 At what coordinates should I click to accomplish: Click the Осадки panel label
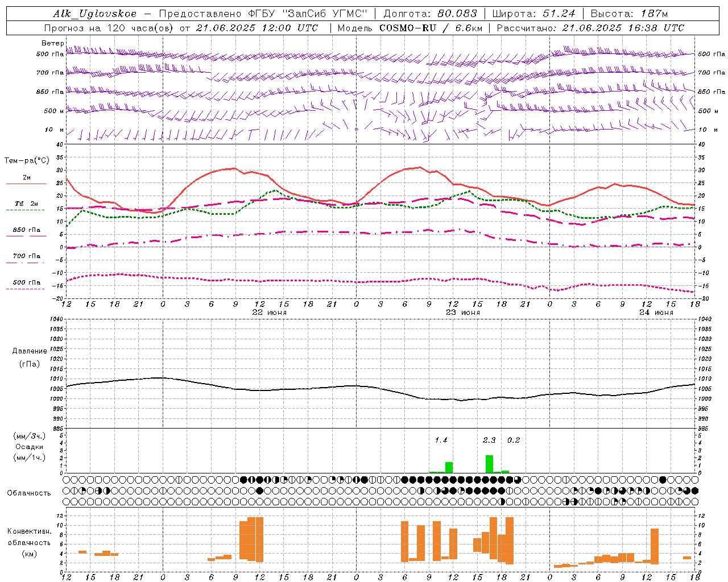click(x=30, y=447)
